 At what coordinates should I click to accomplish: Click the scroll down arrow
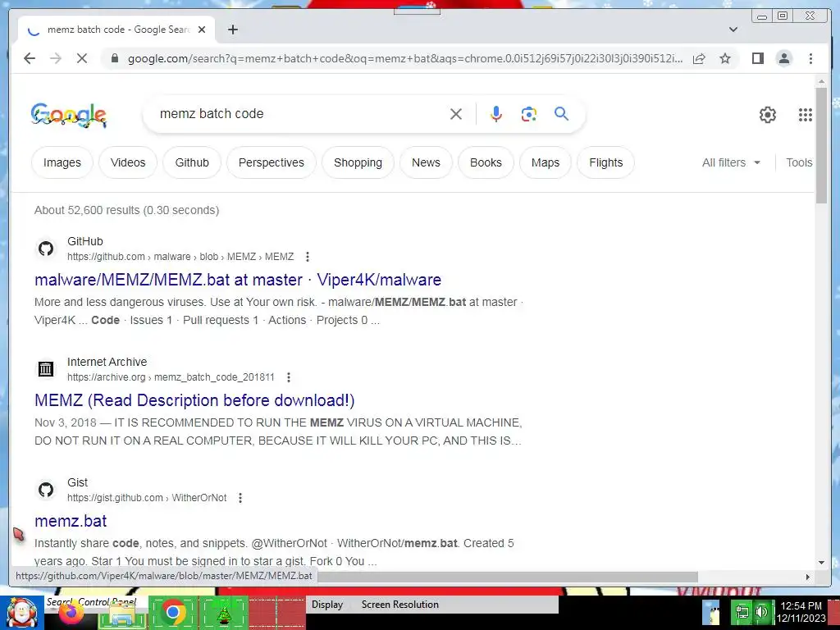tap(821, 563)
